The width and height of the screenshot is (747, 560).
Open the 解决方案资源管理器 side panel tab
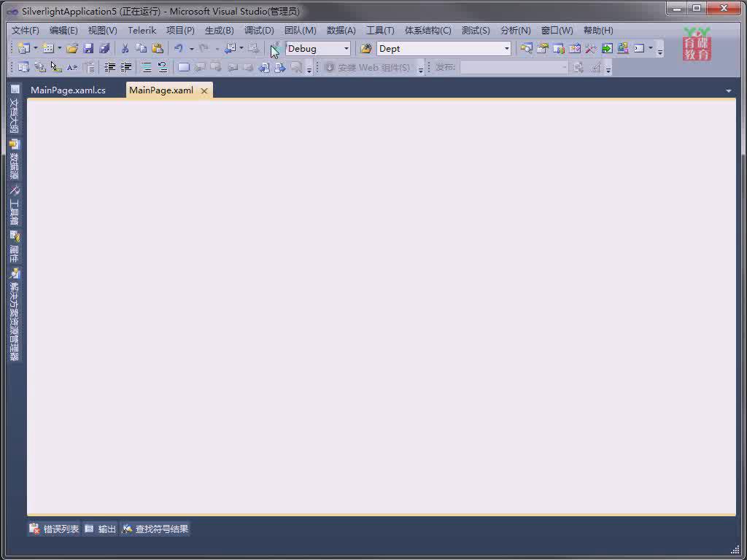(x=15, y=314)
